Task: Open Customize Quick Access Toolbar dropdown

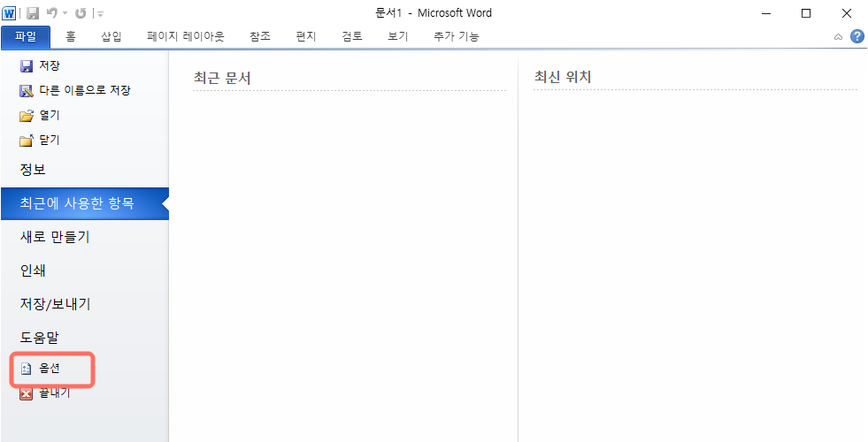Action: [100, 14]
